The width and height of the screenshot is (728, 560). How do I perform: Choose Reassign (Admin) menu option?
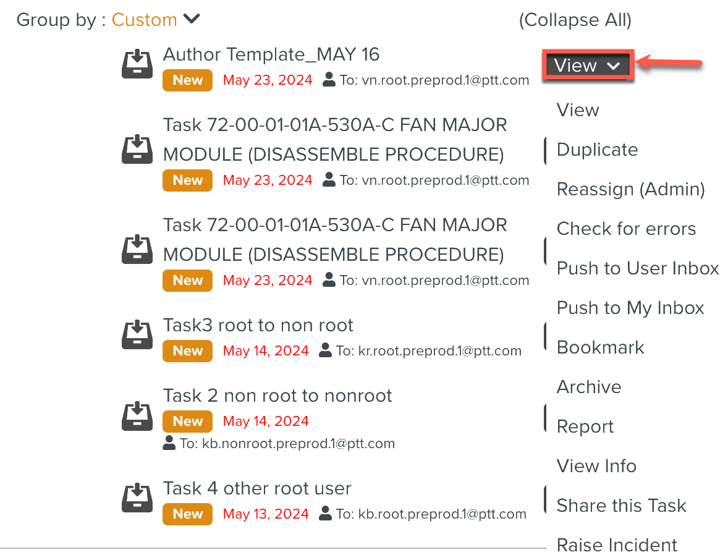(x=630, y=189)
